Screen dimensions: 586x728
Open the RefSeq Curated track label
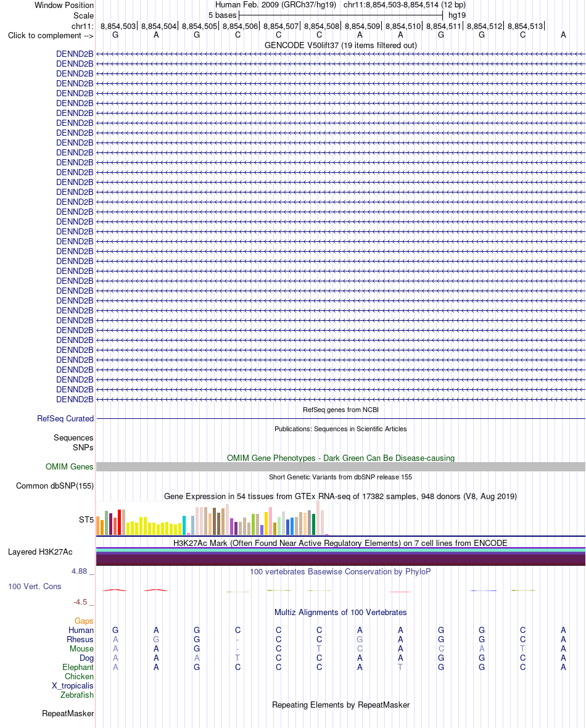click(65, 418)
